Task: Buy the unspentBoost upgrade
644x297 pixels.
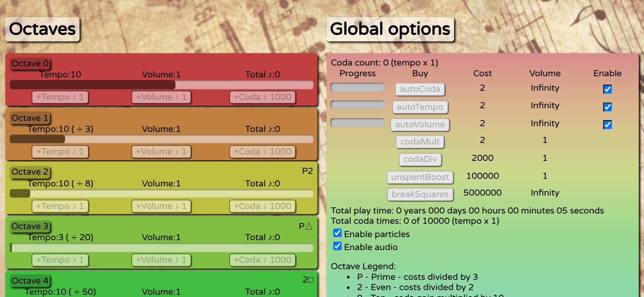Action: click(420, 177)
